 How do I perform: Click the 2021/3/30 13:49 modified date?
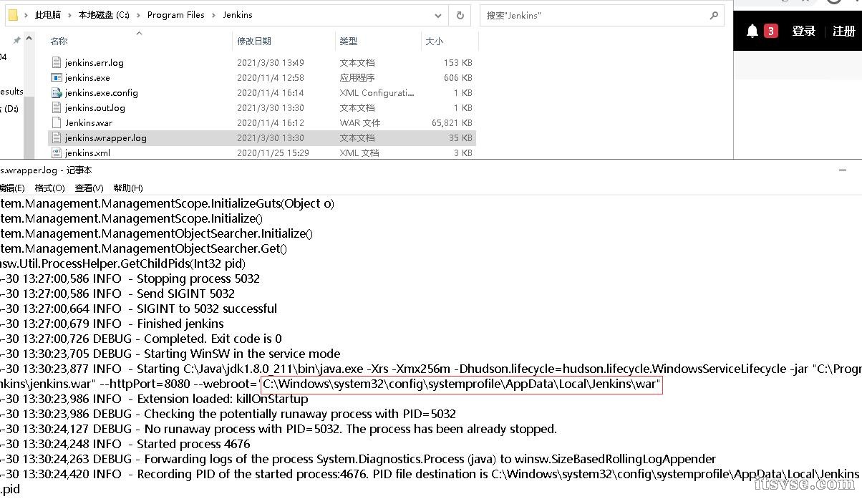[x=271, y=62]
